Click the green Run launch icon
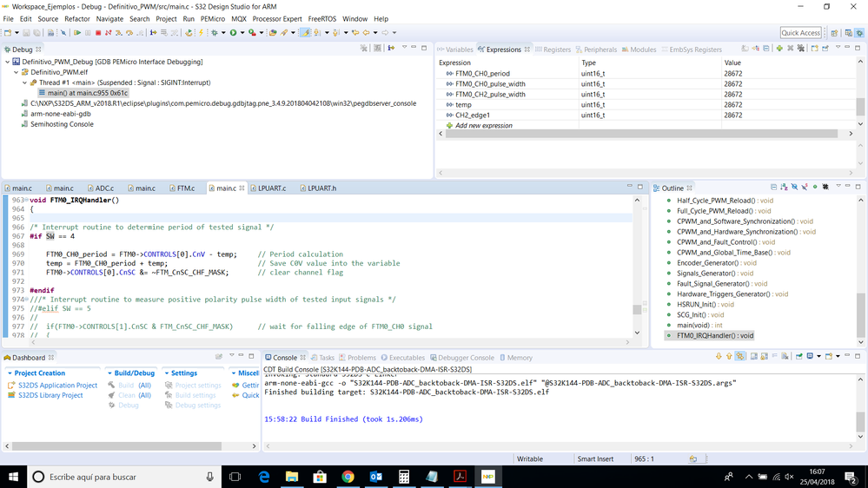 coord(233,33)
